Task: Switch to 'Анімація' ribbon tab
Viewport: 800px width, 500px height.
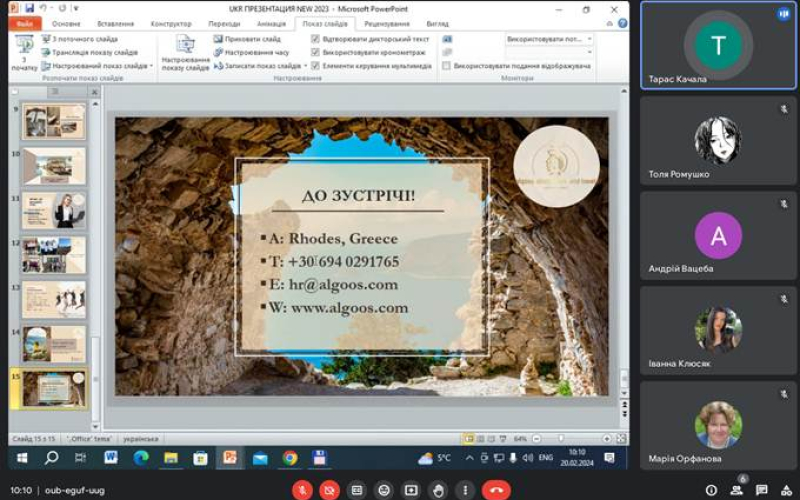Action: (271, 23)
